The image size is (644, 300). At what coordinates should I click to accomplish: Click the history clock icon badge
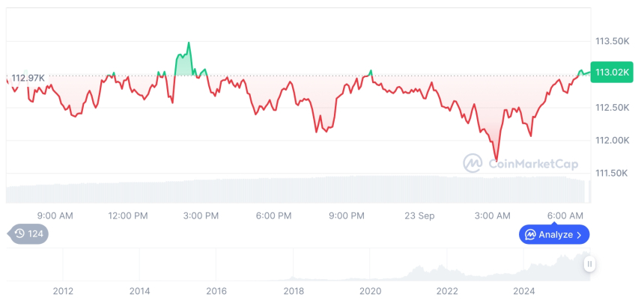click(x=19, y=233)
